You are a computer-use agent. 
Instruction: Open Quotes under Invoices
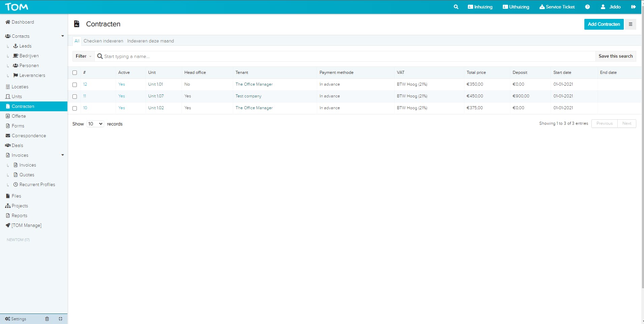point(24,175)
